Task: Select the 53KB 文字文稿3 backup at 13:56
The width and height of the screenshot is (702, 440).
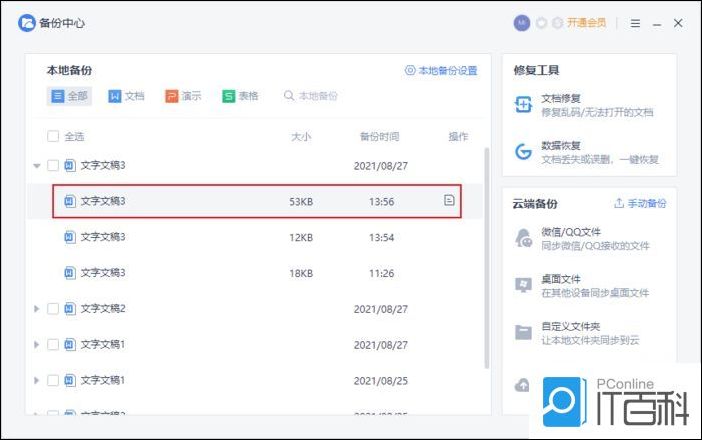Action: pyautogui.click(x=257, y=201)
